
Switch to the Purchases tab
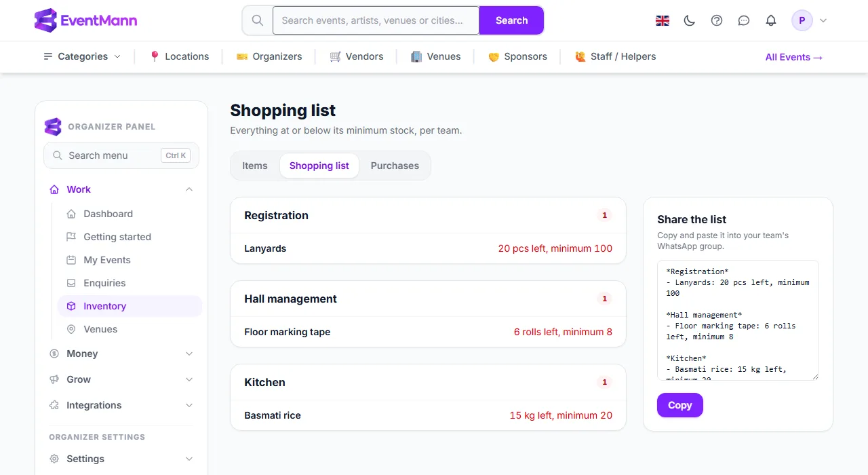coord(395,166)
